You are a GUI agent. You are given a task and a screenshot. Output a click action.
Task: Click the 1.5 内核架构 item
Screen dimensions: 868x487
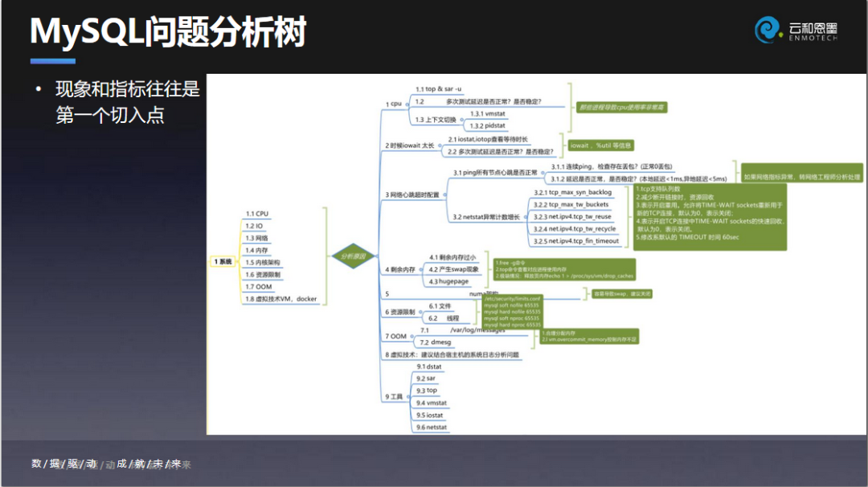click(x=262, y=262)
